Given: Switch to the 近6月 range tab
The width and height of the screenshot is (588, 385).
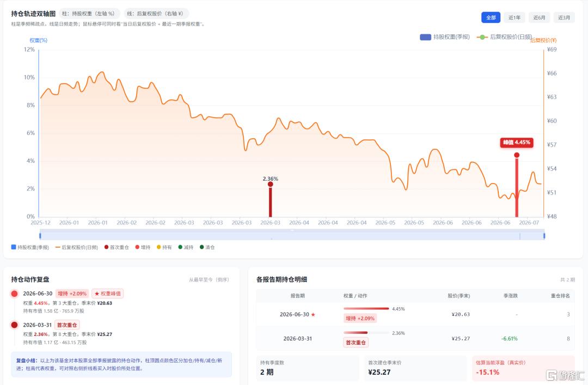Looking at the screenshot, I should tap(539, 17).
